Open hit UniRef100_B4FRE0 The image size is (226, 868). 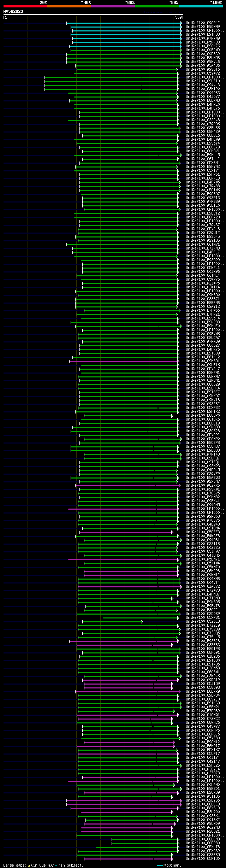(x=203, y=104)
